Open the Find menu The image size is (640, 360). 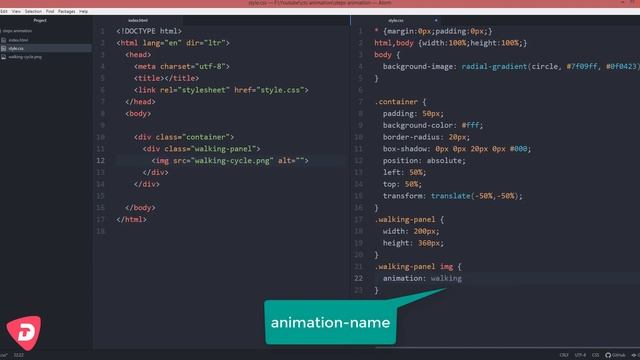50,11
